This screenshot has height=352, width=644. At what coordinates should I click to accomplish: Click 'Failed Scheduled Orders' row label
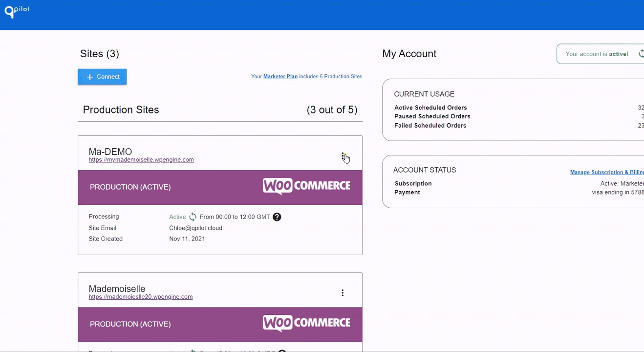(x=430, y=126)
